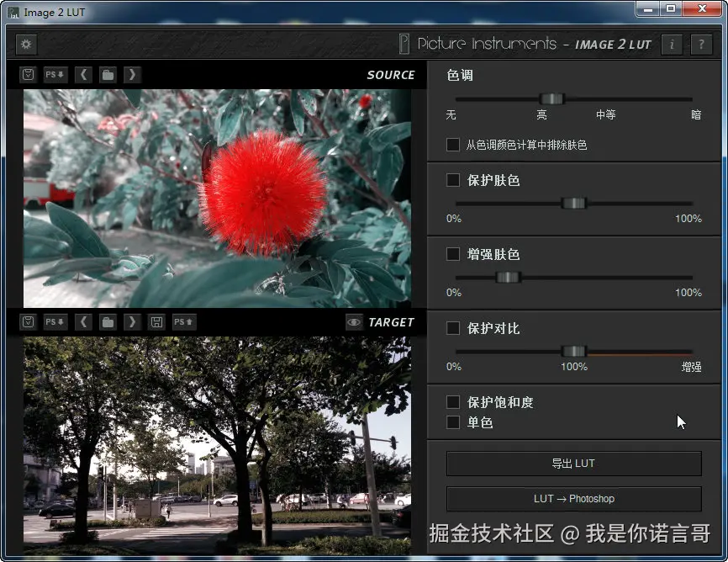Open the info button next to IMAGE 2 LUT

[672, 45]
